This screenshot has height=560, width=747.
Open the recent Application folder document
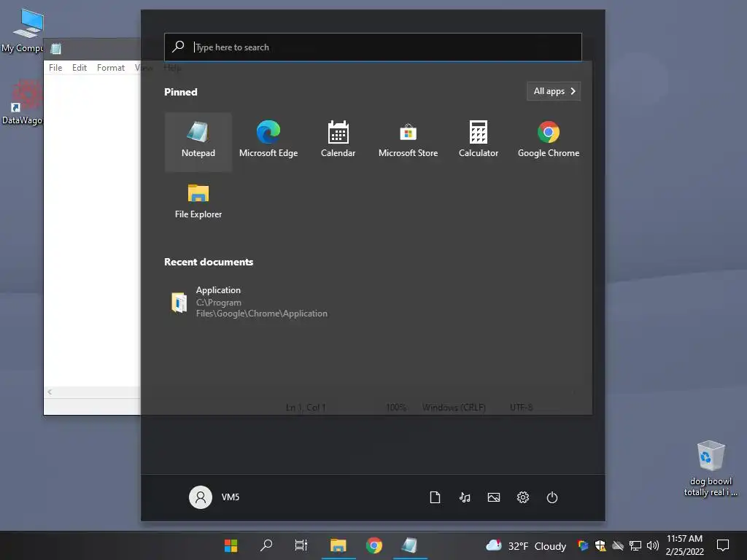249,301
